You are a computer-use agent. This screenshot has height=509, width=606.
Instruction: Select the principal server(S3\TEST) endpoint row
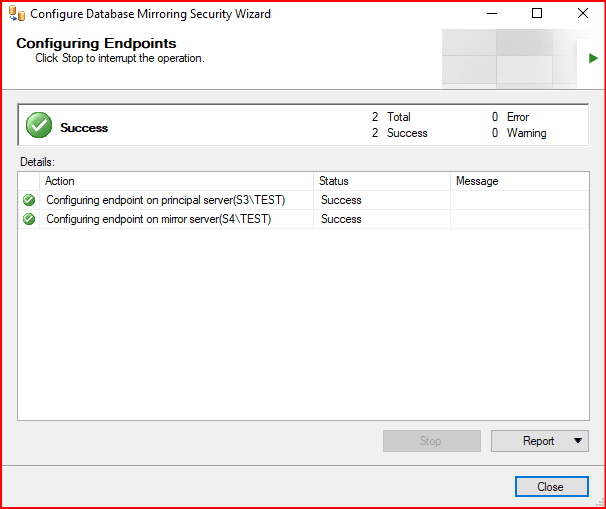(x=165, y=200)
